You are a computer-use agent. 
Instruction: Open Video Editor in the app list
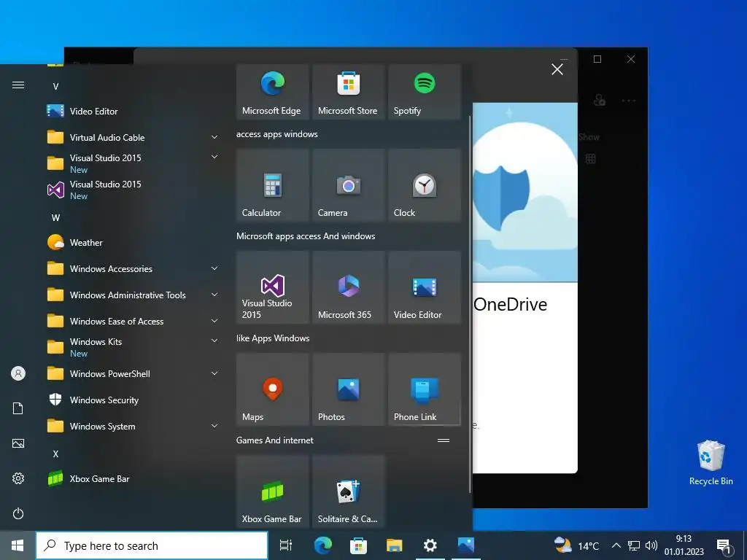(x=133, y=112)
